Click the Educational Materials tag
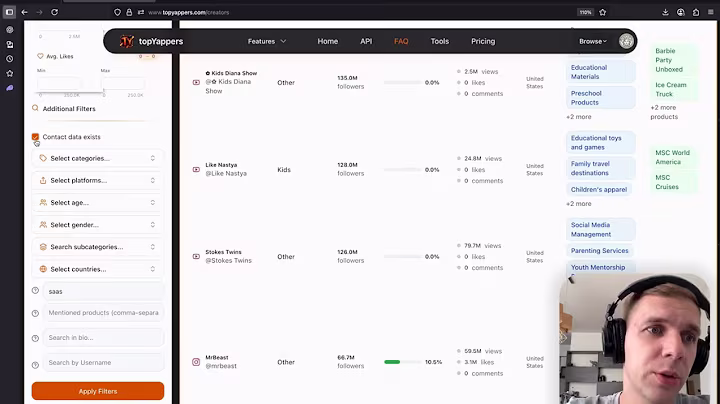This screenshot has height=404, width=720. (600, 72)
